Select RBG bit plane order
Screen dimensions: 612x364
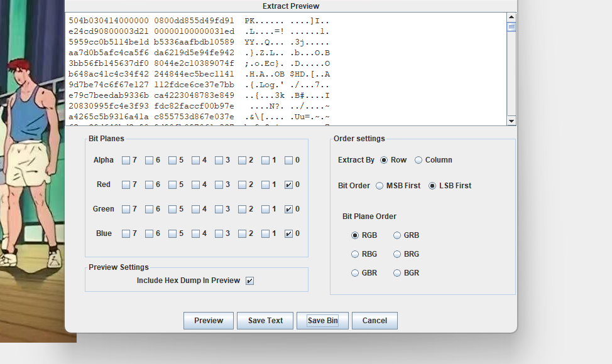(355, 254)
